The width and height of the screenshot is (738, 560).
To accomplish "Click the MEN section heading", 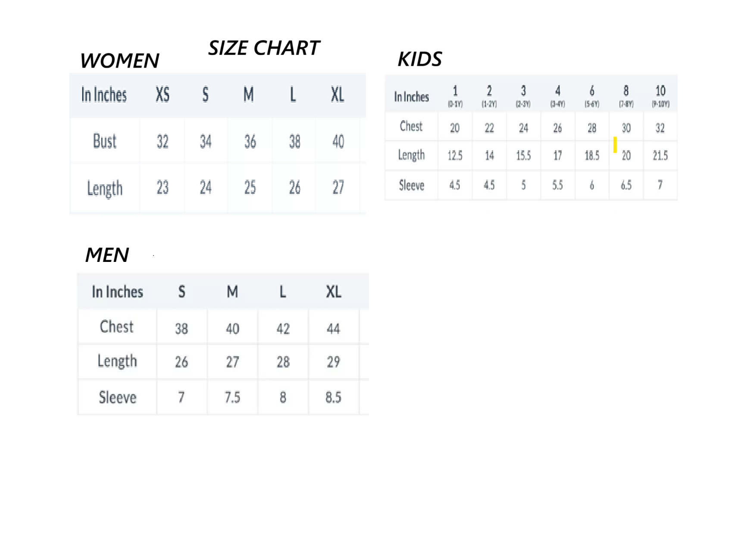I will (x=107, y=255).
